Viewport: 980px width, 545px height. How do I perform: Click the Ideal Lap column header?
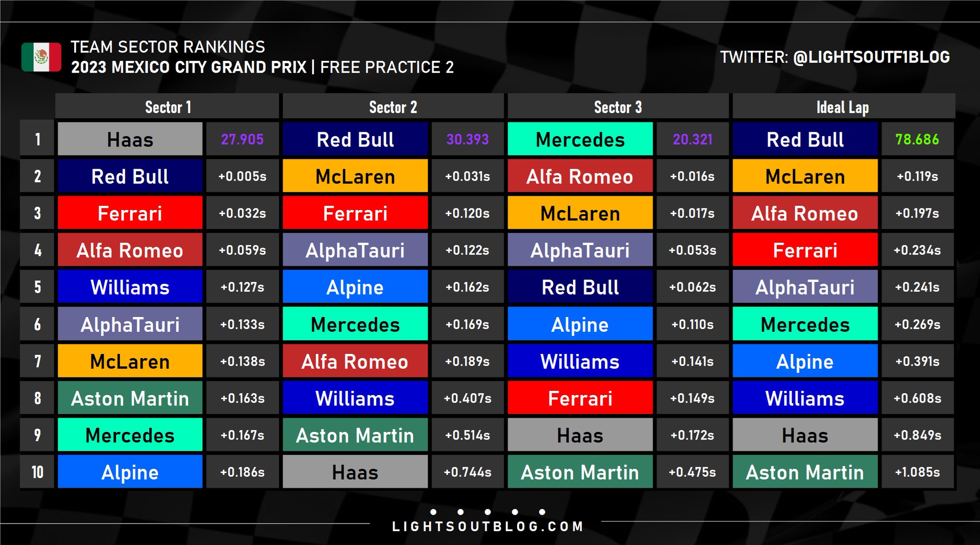(843, 107)
